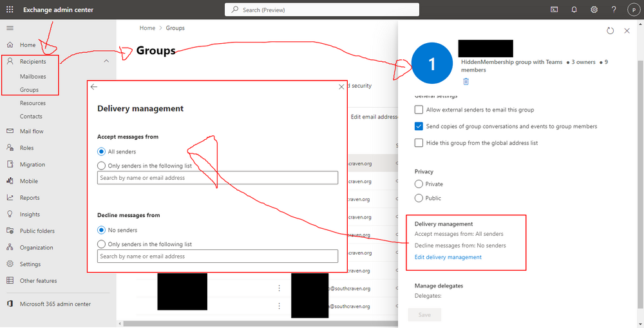Image resolution: width=644 pixels, height=328 pixels.
Task: Click the Migration icon in sidebar
Action: click(x=10, y=164)
